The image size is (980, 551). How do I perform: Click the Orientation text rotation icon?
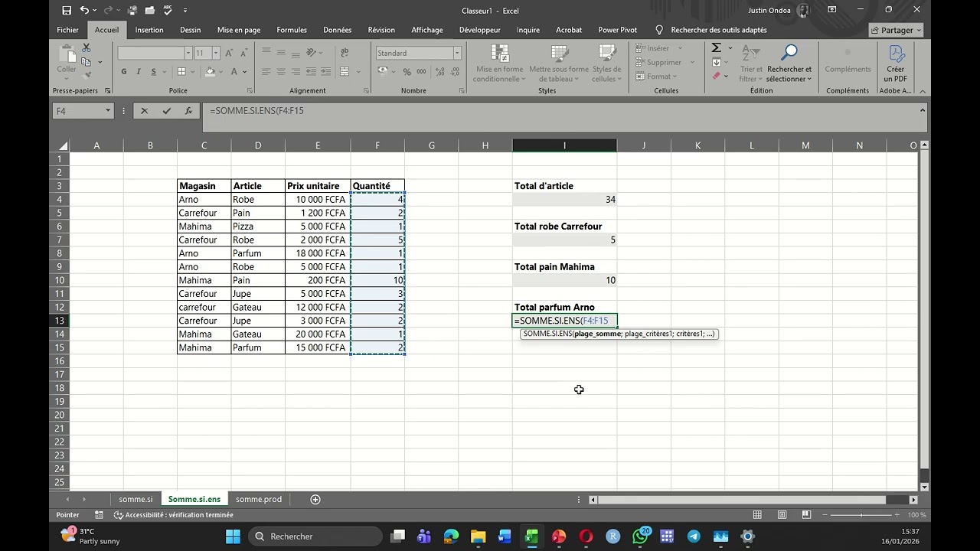312,53
